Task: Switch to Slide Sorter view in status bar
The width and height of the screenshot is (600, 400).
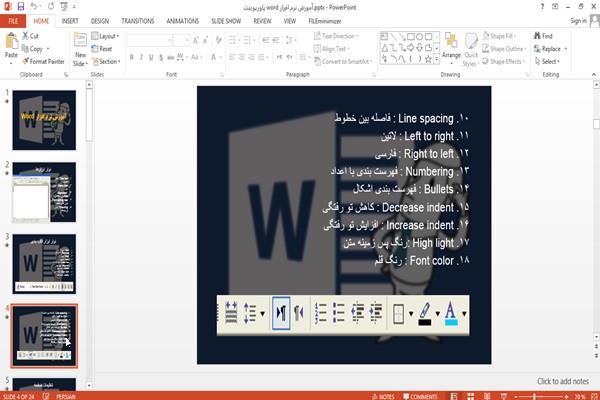Action: [x=471, y=396]
